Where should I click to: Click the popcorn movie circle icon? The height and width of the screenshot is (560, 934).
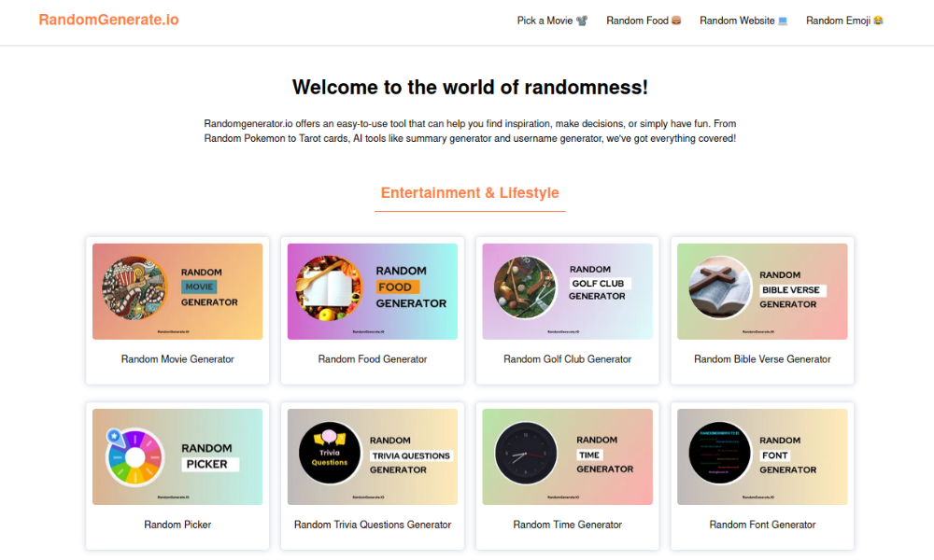(x=133, y=289)
